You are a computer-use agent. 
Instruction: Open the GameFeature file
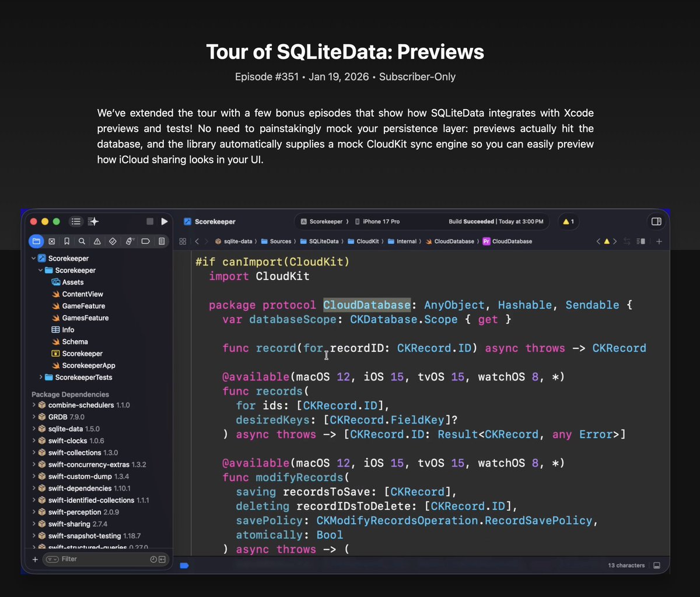point(79,306)
